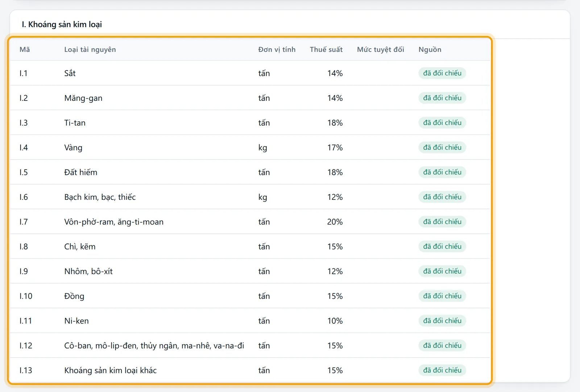Viewport: 580px width, 392px height.
Task: Click the 'Bạch kim, bạc, thiếc' row name
Action: click(100, 197)
